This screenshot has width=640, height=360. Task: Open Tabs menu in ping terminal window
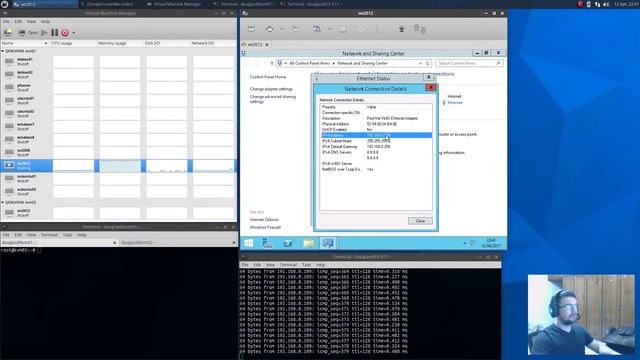click(307, 265)
